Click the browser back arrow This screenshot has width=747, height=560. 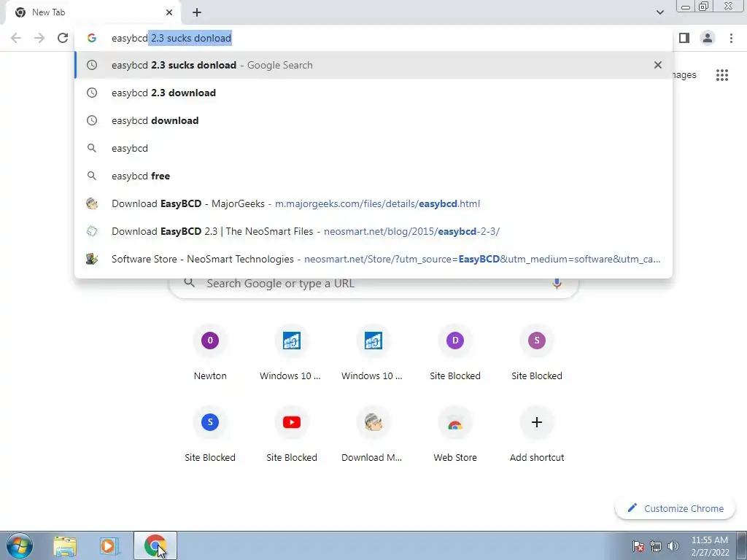pyautogui.click(x=16, y=38)
